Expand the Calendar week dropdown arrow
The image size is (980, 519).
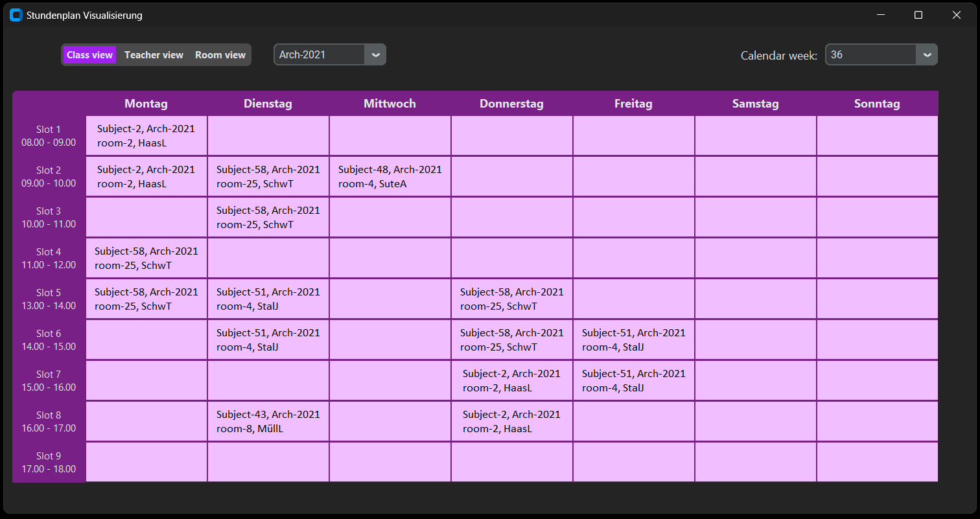[x=927, y=55]
